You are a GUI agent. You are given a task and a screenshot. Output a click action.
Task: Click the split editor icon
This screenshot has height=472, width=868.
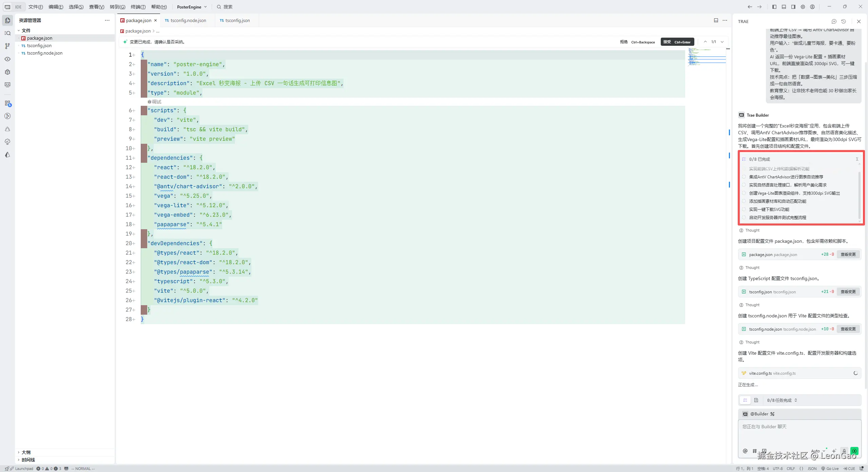click(716, 20)
